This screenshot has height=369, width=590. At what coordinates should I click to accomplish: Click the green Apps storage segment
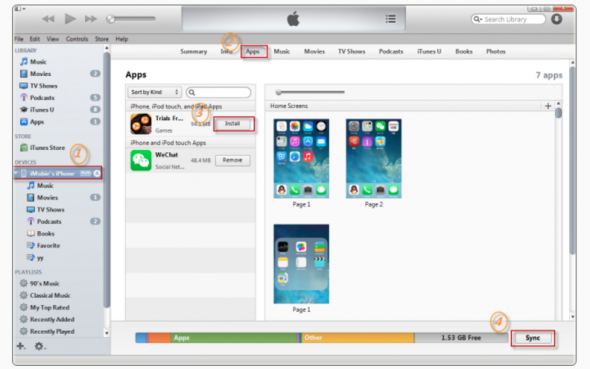click(x=233, y=338)
